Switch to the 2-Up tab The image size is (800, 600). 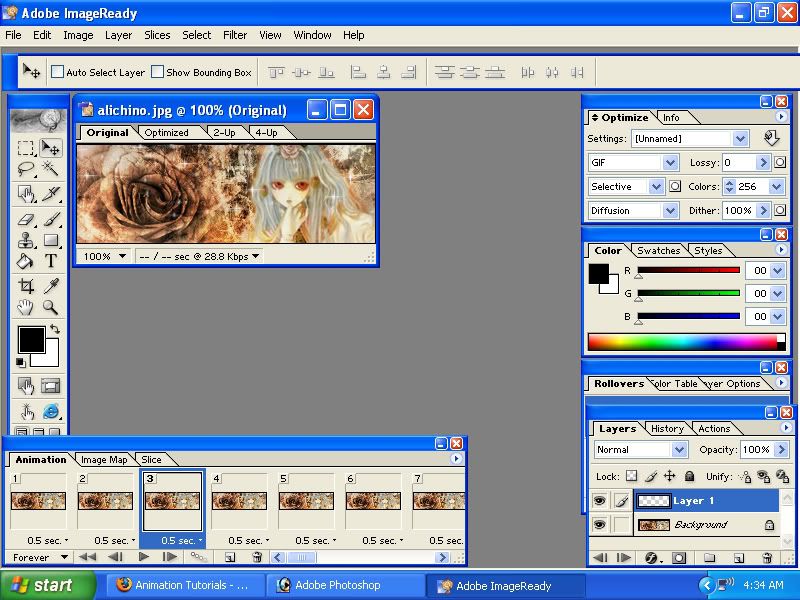(x=224, y=133)
